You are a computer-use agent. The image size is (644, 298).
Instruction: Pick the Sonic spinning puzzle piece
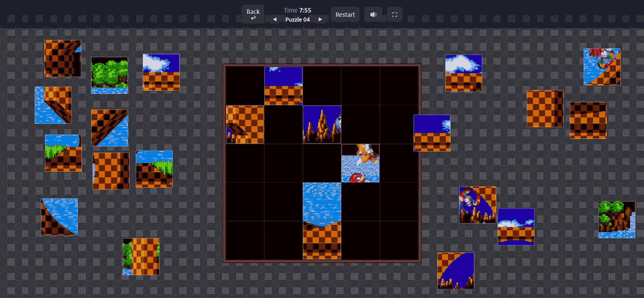(478, 205)
